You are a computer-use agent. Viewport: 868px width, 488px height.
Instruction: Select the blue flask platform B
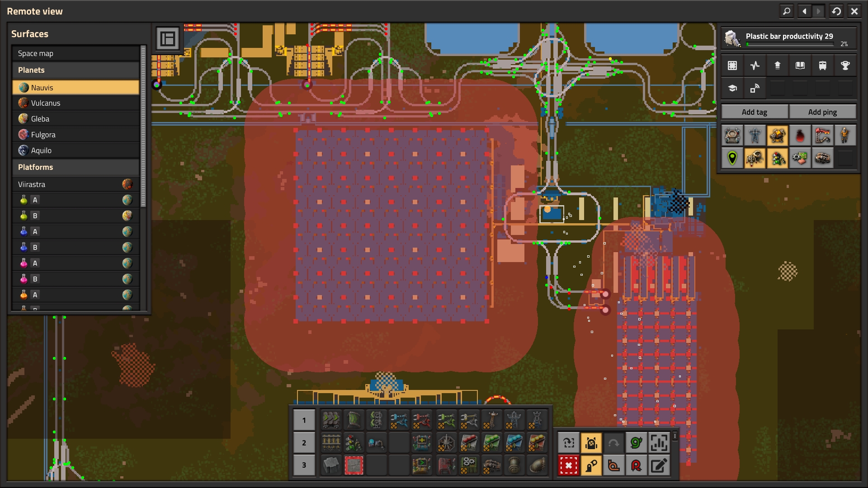point(75,247)
